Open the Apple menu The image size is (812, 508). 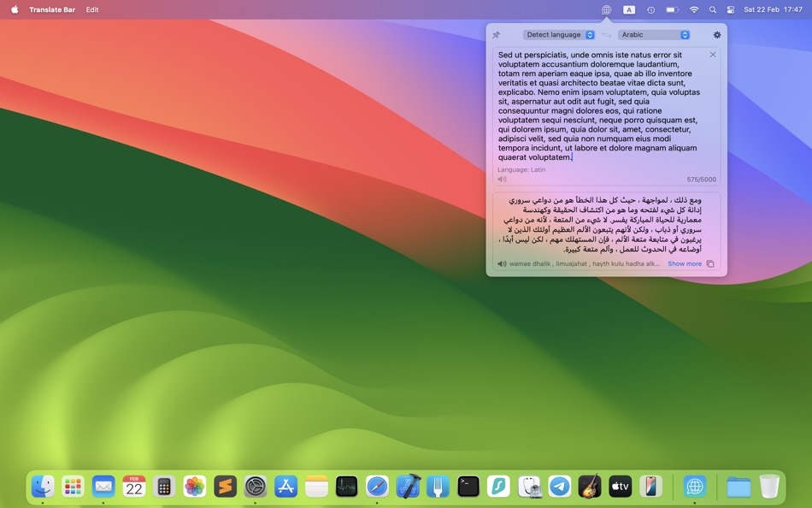coord(15,9)
